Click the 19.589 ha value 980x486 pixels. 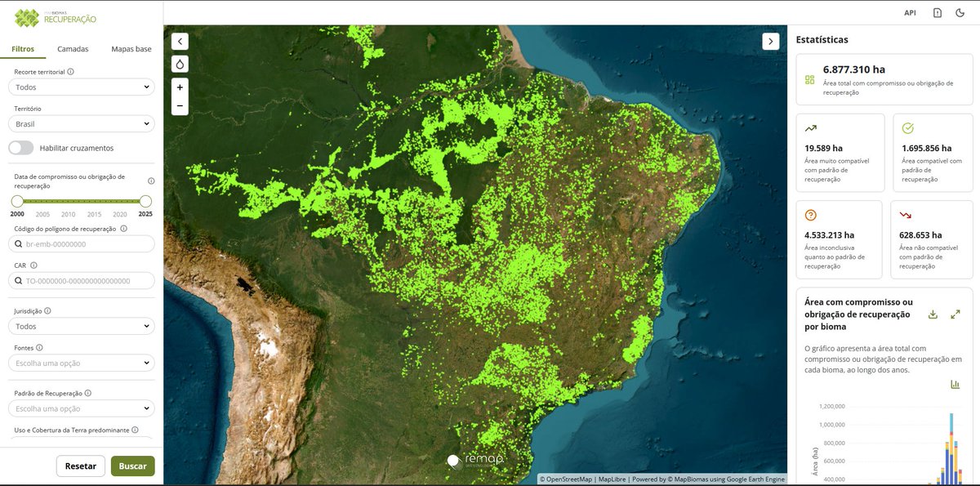pos(824,149)
